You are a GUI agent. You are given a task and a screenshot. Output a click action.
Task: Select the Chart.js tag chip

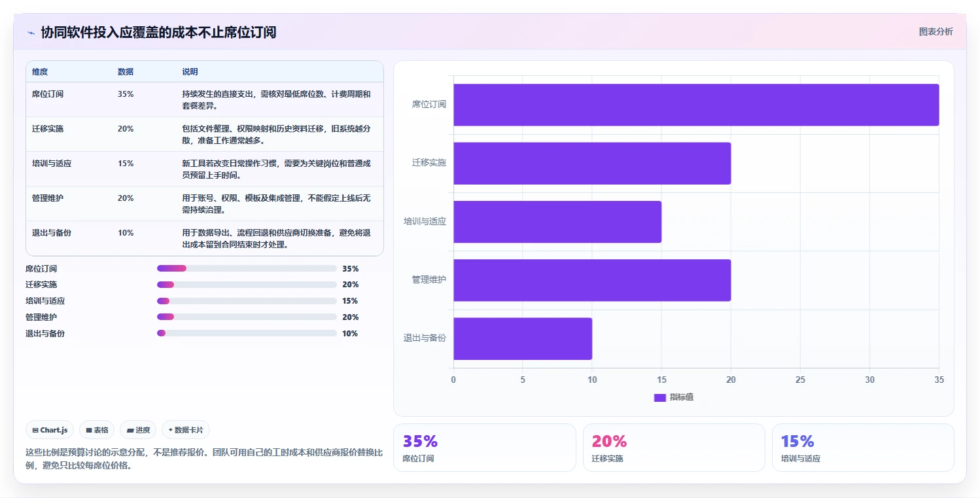(x=50, y=430)
